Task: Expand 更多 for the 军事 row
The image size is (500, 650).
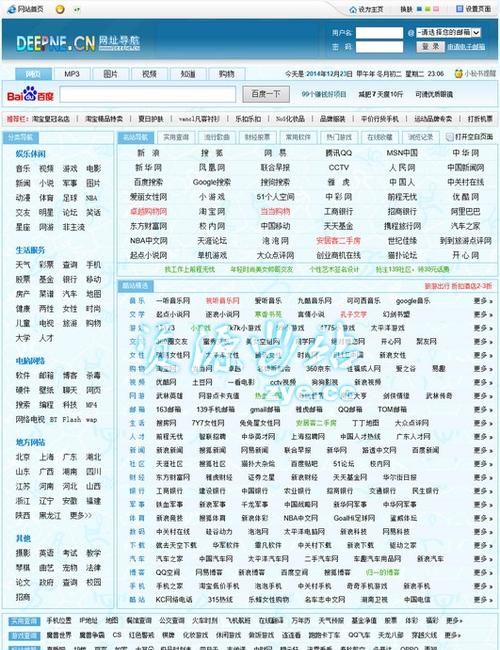Action: pos(483,504)
